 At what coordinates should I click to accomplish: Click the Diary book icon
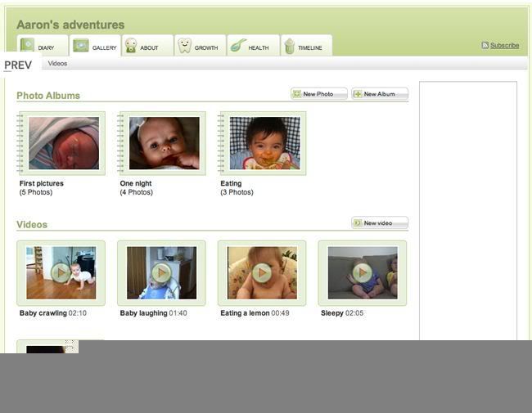(x=27, y=45)
